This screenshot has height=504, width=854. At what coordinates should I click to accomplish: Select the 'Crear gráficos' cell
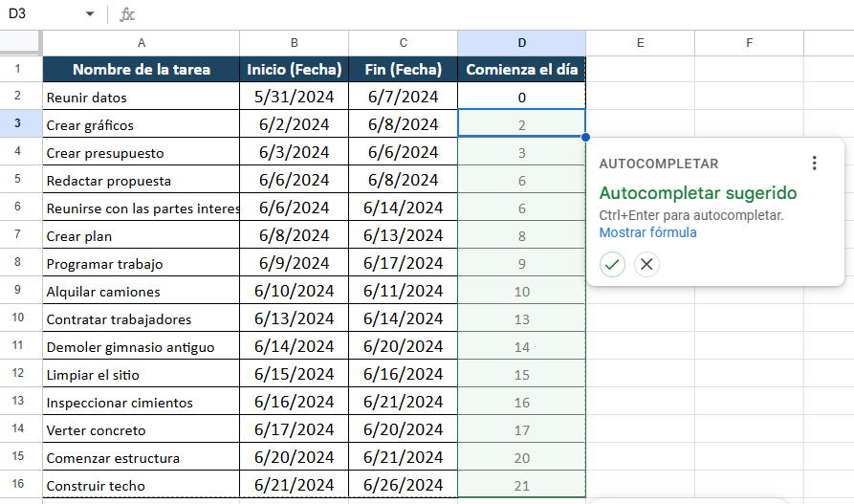pos(142,124)
